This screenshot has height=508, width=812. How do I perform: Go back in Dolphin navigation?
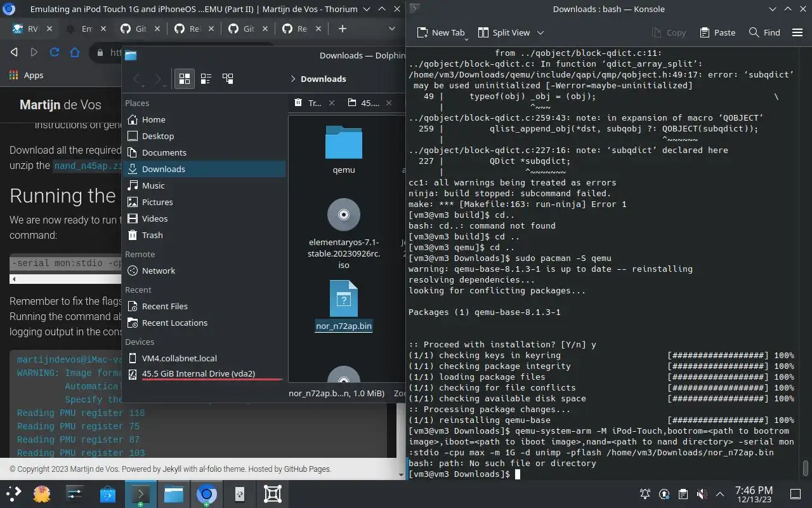click(136, 79)
